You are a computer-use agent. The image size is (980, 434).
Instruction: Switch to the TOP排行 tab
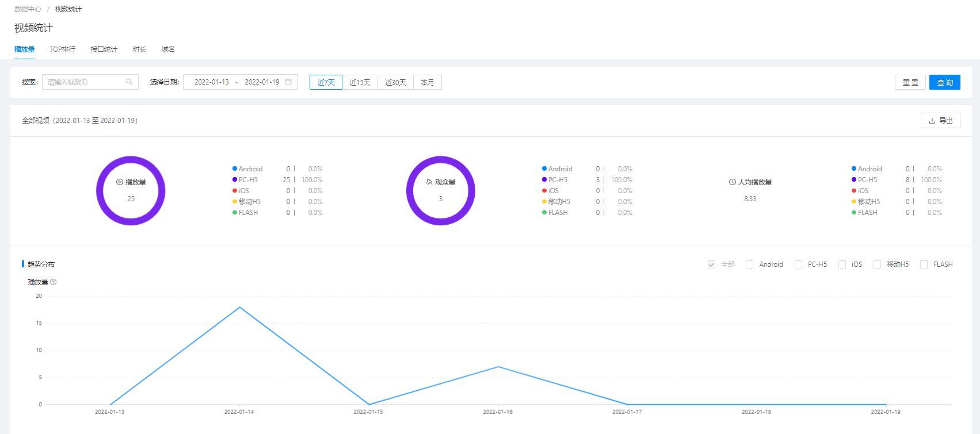[x=62, y=49]
